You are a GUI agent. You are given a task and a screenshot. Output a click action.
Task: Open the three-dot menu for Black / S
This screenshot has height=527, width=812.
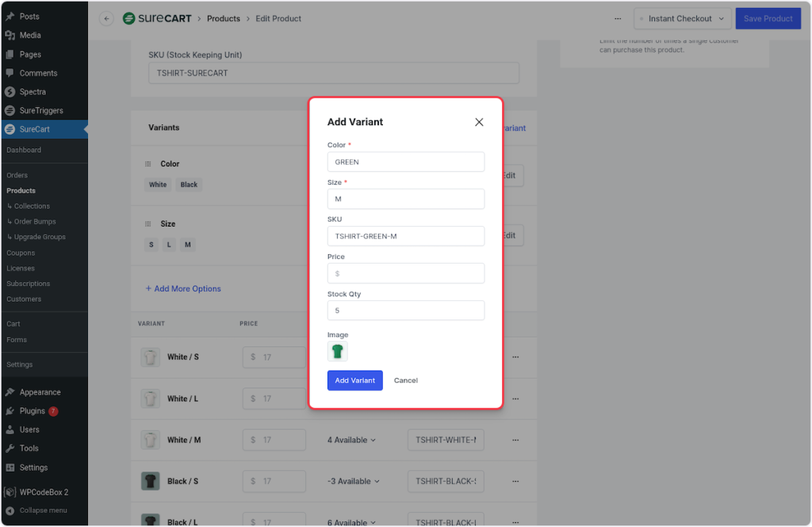(x=515, y=481)
